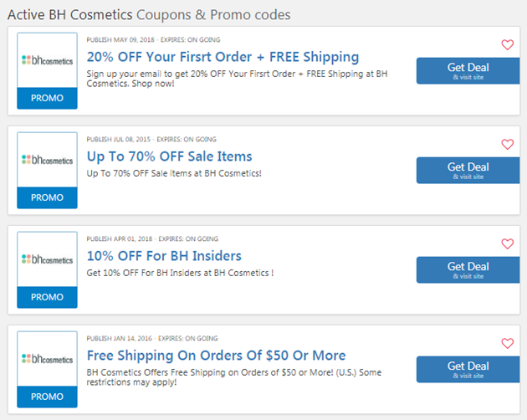Image resolution: width=527 pixels, height=420 pixels.
Task: Click Get Deal for BH Insiders offer
Action: [468, 270]
